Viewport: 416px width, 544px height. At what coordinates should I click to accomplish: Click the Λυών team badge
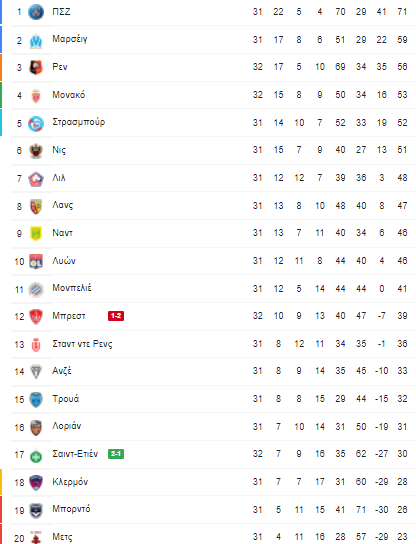[x=36, y=262]
